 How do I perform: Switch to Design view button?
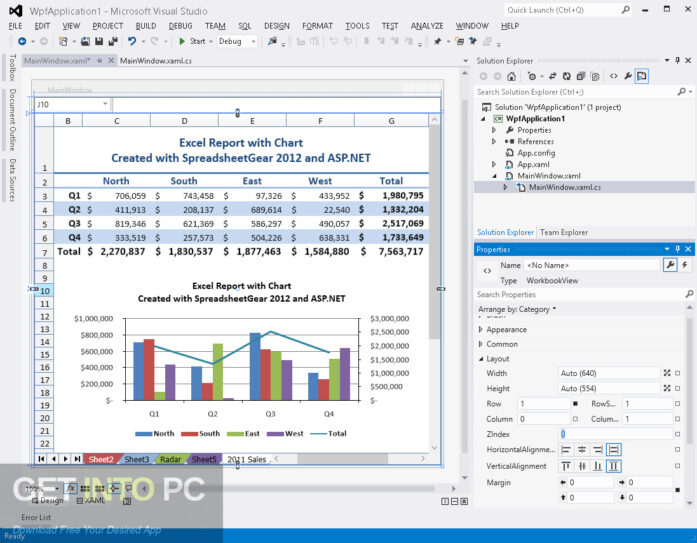pos(48,501)
